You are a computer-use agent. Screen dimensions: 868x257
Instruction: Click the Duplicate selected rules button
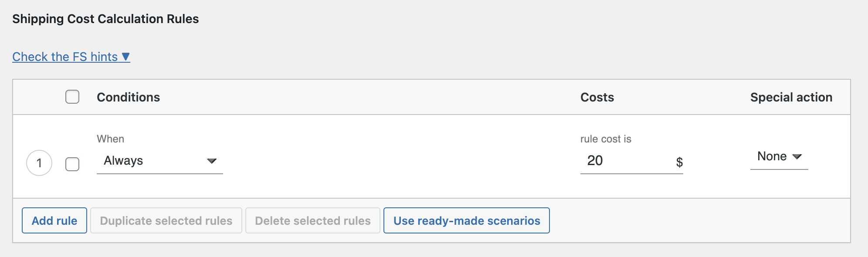pos(166,220)
